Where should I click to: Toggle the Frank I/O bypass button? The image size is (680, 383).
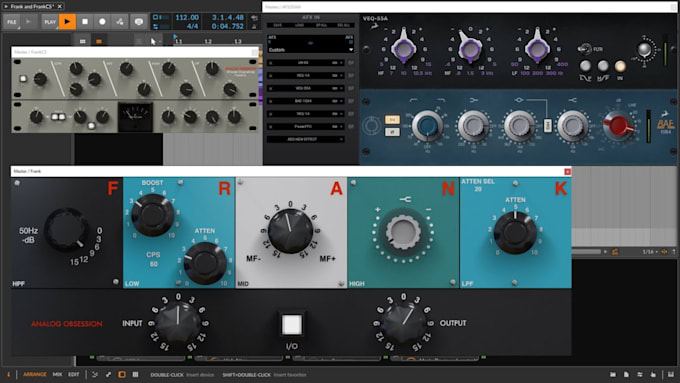pyautogui.click(x=291, y=324)
